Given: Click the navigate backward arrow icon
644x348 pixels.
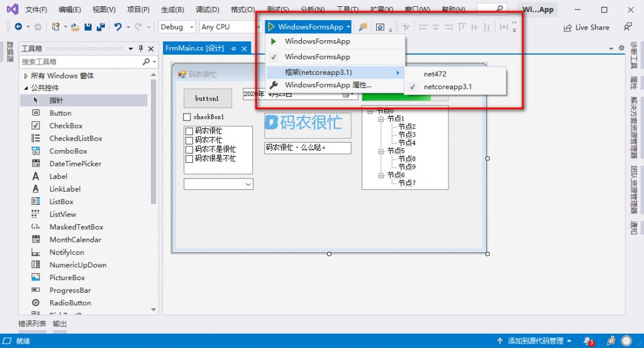Looking at the screenshot, I should [x=18, y=26].
